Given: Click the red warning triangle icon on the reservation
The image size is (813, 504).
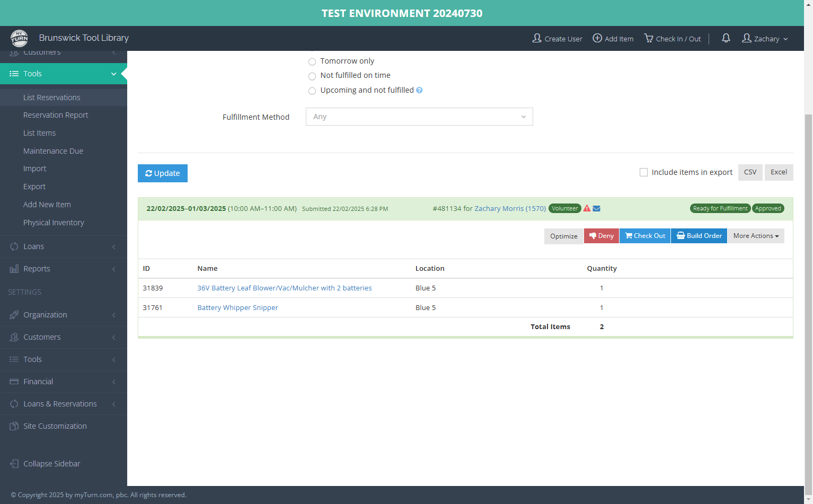Looking at the screenshot, I should coord(587,208).
